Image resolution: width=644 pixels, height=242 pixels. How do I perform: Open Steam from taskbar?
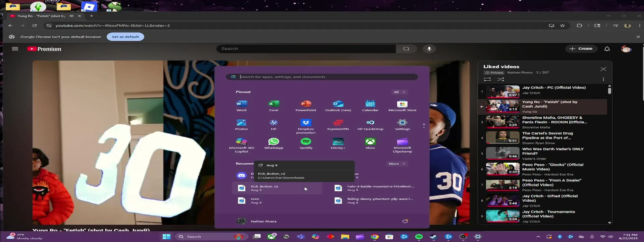(x=434, y=237)
